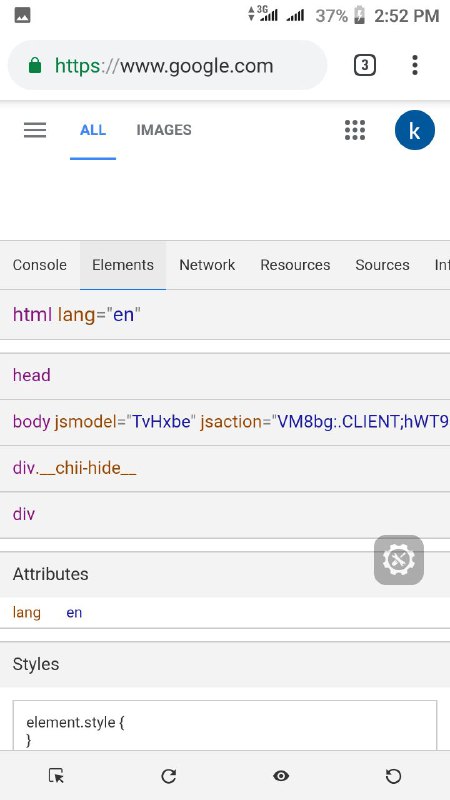Open the Google apps grid icon
Viewport: 450px width, 800px height.
click(355, 130)
